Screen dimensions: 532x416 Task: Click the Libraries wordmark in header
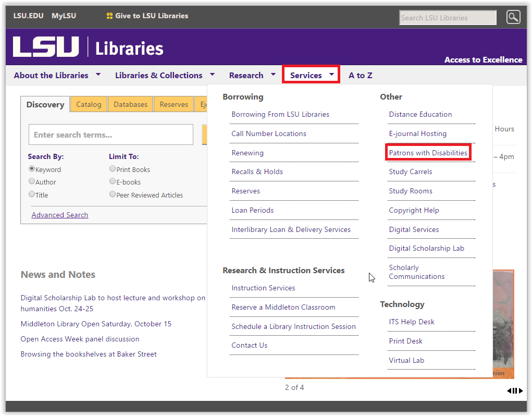point(129,48)
